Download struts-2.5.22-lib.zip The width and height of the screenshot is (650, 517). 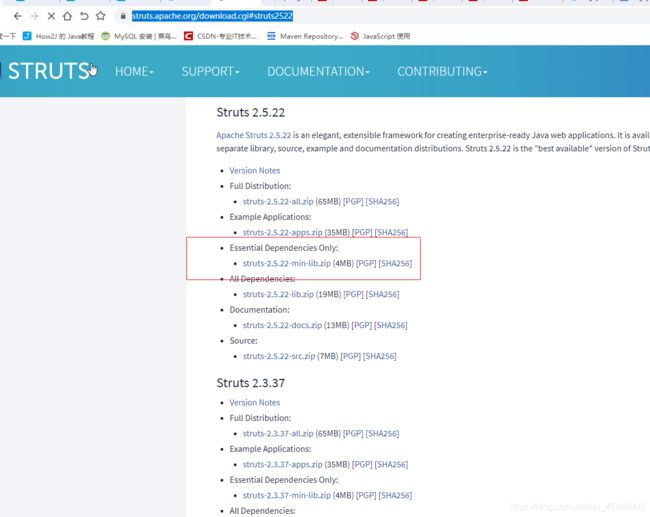click(x=278, y=294)
